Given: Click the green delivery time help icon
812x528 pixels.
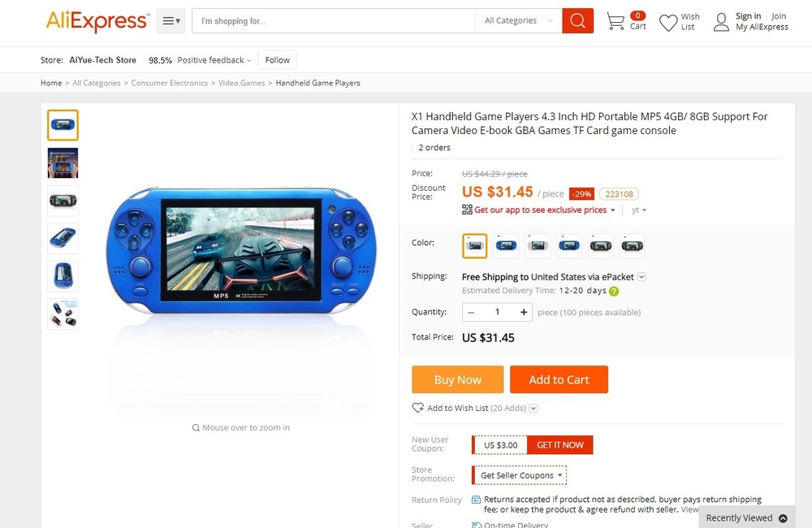Looking at the screenshot, I should click(614, 291).
